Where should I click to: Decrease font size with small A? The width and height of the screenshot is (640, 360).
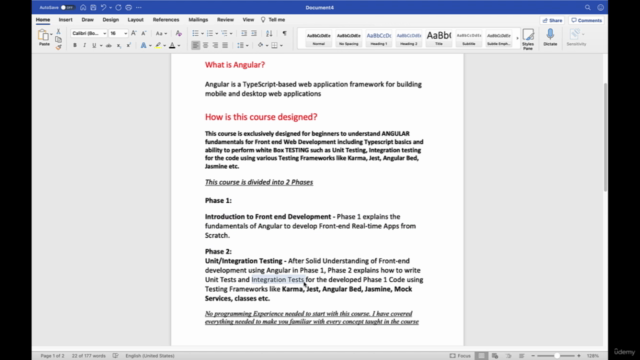(143, 33)
